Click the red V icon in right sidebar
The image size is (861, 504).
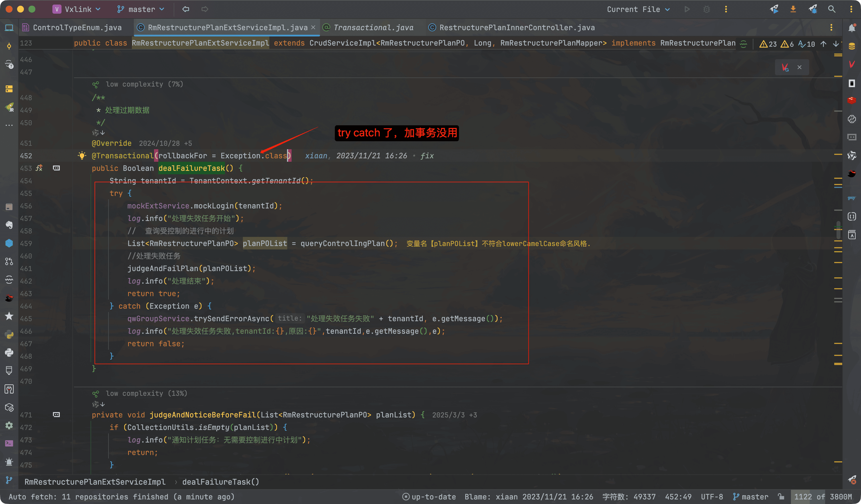coord(852,64)
